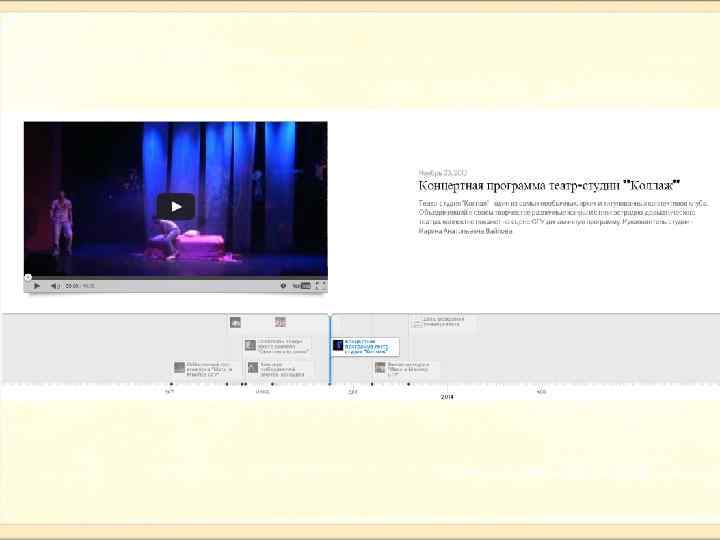The height and width of the screenshot is (540, 720).
Task: Open the timeline event with the gray speaker thumbnail
Action: 235,323
